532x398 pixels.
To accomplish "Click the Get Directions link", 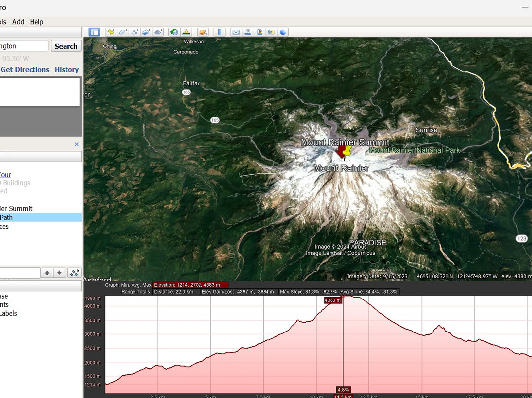I will [25, 70].
